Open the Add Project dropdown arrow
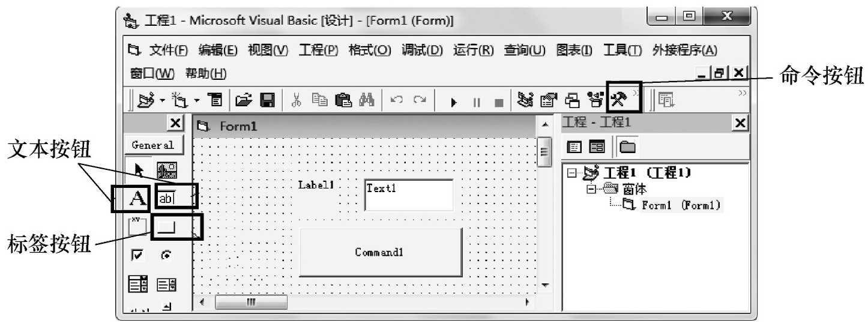Viewport: 868px width, 323px height. (161, 100)
